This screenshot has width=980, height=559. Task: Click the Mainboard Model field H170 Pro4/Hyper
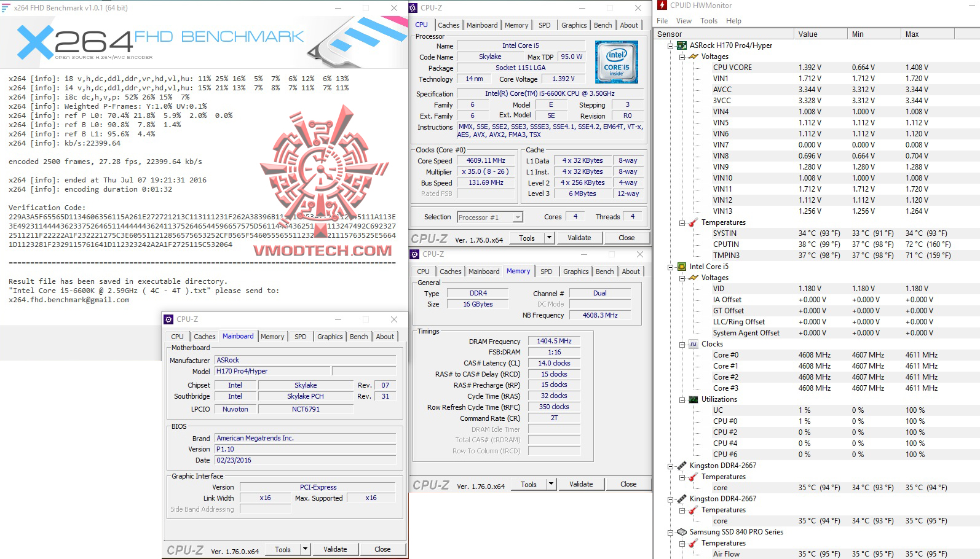pyautogui.click(x=272, y=372)
